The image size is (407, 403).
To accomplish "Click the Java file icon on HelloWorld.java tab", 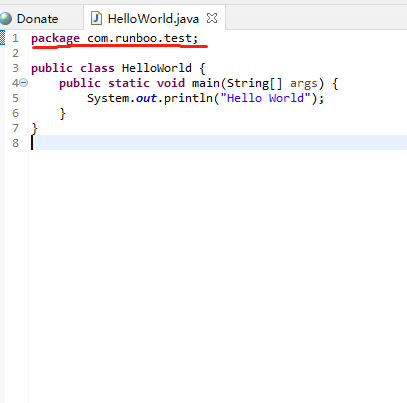I will click(x=96, y=18).
